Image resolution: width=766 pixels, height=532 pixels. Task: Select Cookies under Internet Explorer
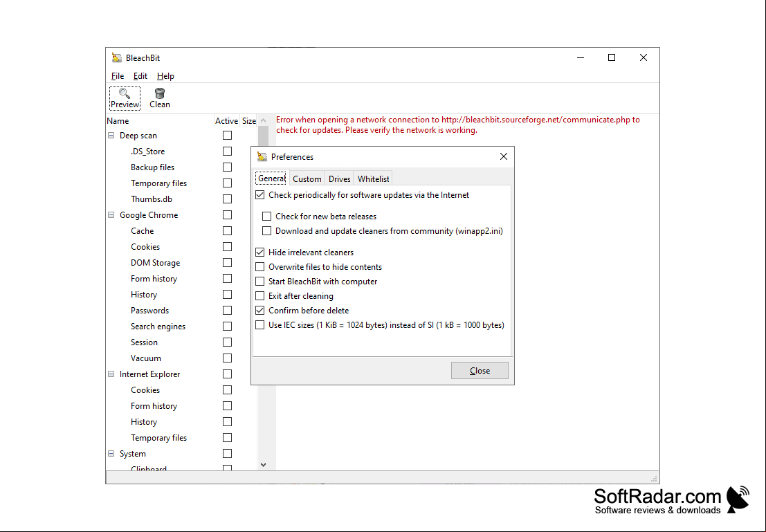145,390
